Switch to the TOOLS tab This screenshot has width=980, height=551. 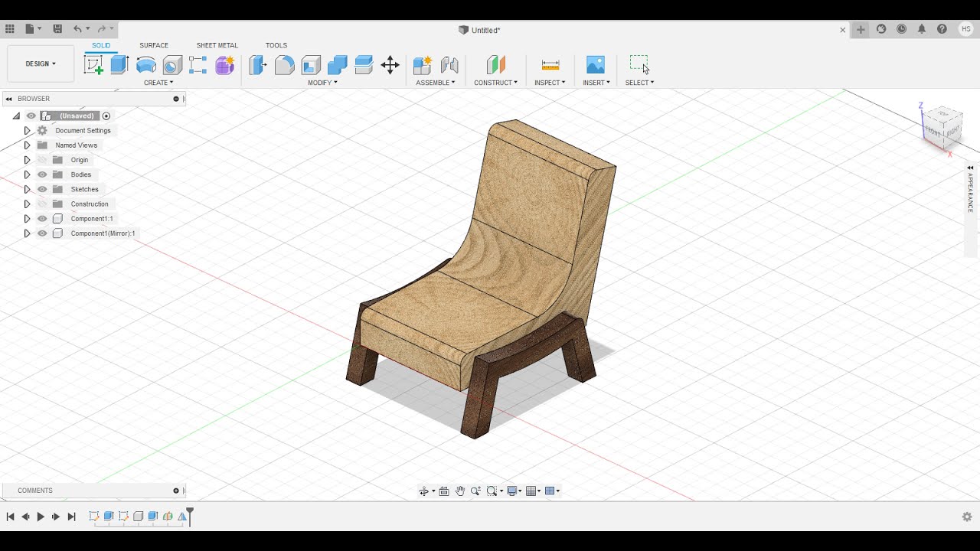(x=276, y=46)
